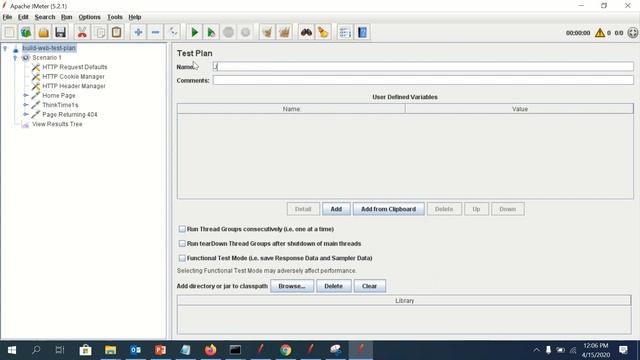Click the Name column header
640x360 pixels.
(x=291, y=109)
